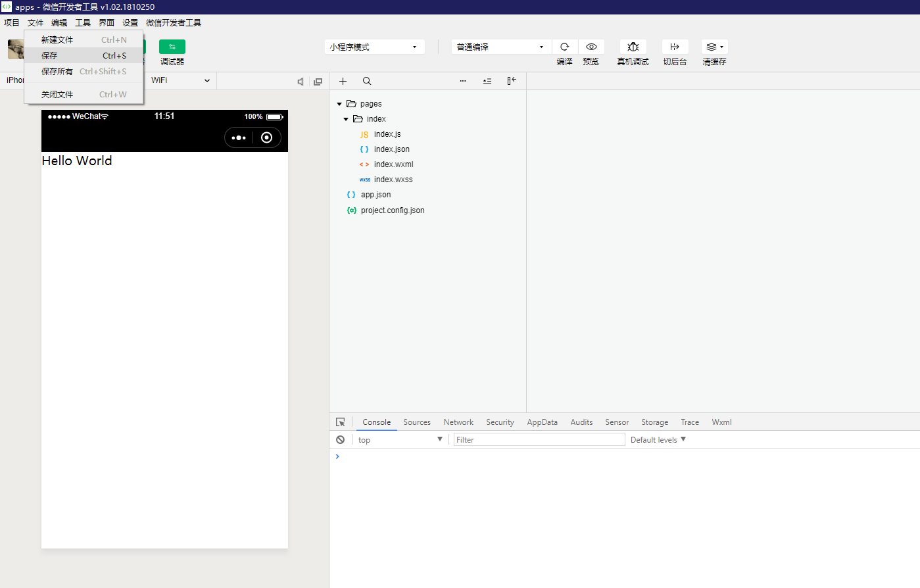
Task: Open the clear cache layers button
Action: click(714, 47)
